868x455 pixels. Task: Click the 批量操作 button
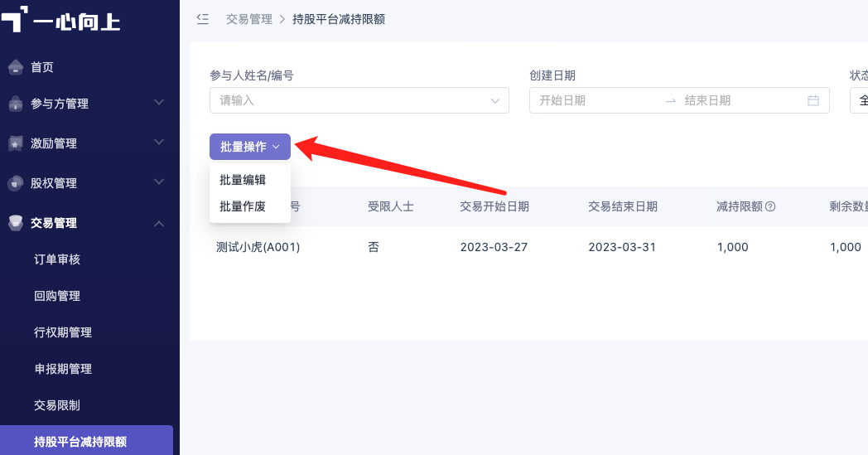pos(250,147)
